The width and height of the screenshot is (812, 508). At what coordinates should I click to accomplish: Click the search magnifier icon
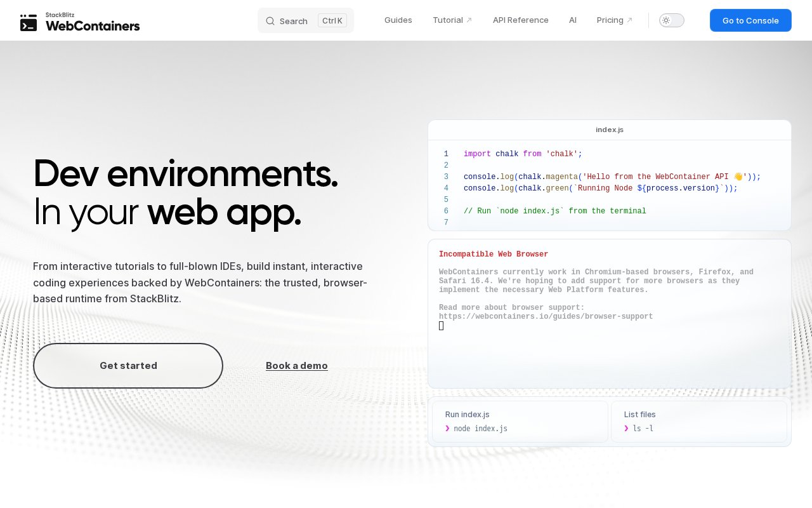click(270, 21)
